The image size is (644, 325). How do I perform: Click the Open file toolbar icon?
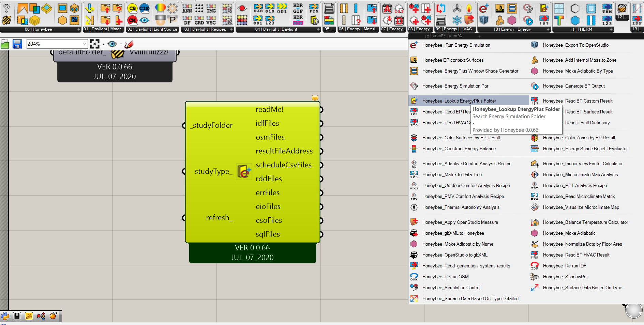5,44
